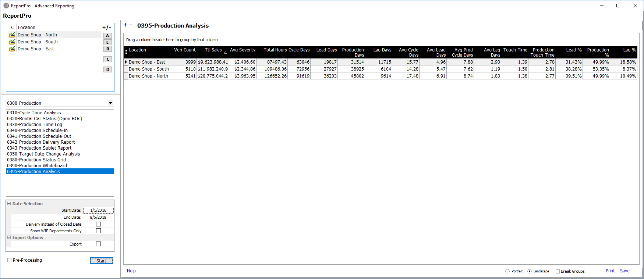Select the Demo Shop - North grid row

(x=381, y=76)
